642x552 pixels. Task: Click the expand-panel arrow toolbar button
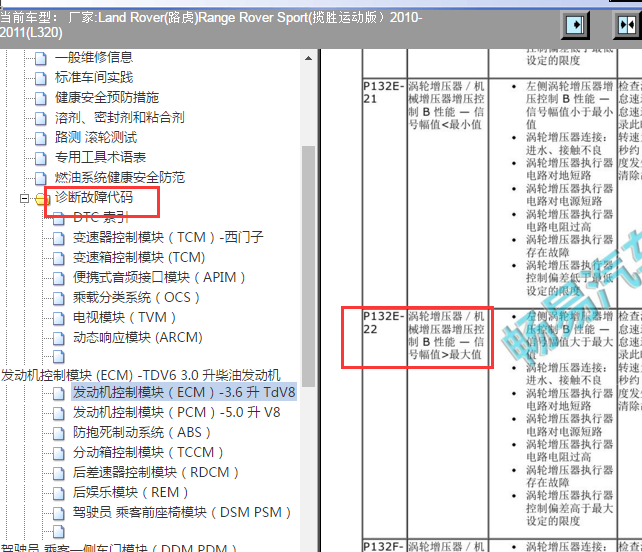pos(575,25)
